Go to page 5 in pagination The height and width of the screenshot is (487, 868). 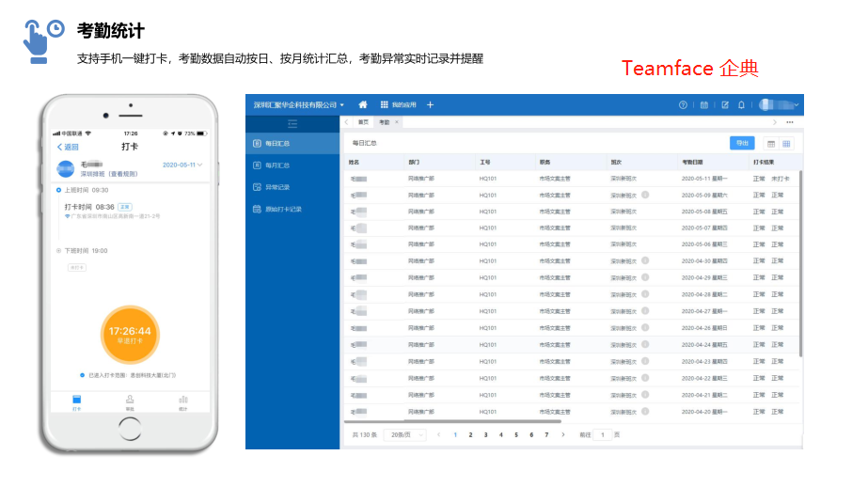(x=516, y=435)
